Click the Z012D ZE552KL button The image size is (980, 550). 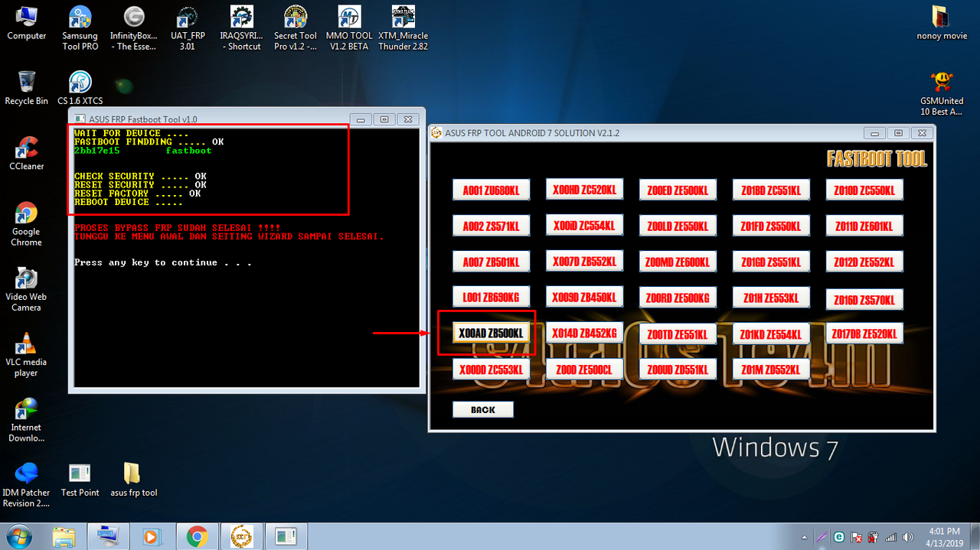click(x=864, y=262)
